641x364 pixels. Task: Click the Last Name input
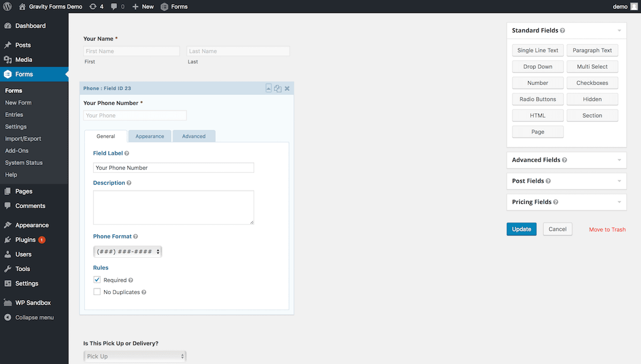[x=238, y=51]
